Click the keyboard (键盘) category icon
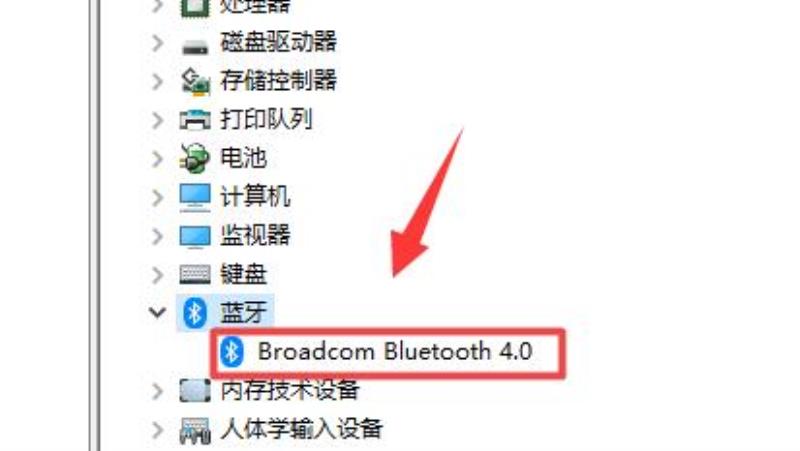Viewport: 800px width, 451px height. (x=195, y=274)
